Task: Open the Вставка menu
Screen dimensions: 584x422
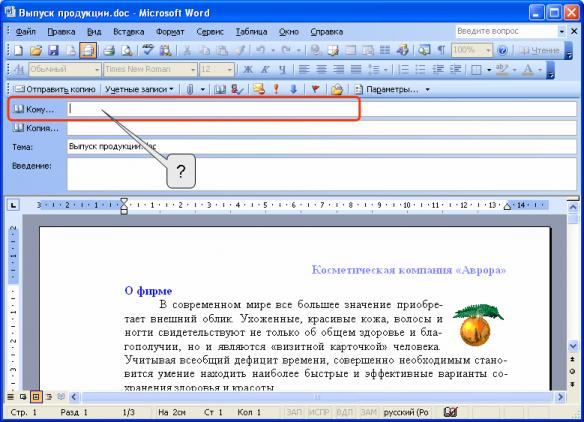Action: [x=128, y=32]
